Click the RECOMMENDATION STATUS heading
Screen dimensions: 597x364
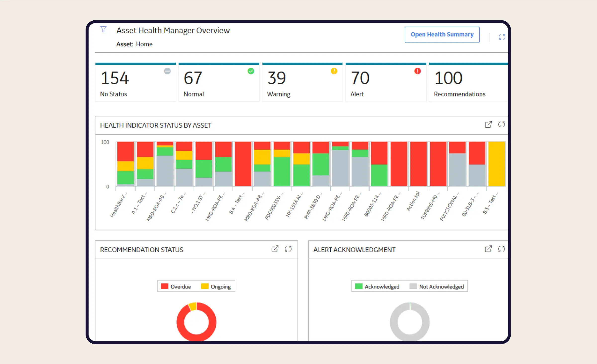142,250
